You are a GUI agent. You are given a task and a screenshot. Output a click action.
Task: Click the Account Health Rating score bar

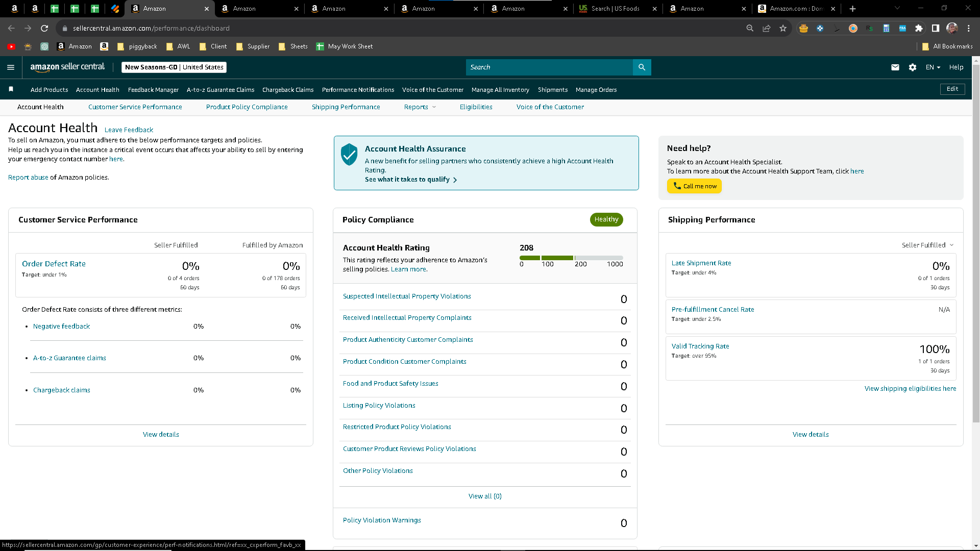(x=571, y=258)
